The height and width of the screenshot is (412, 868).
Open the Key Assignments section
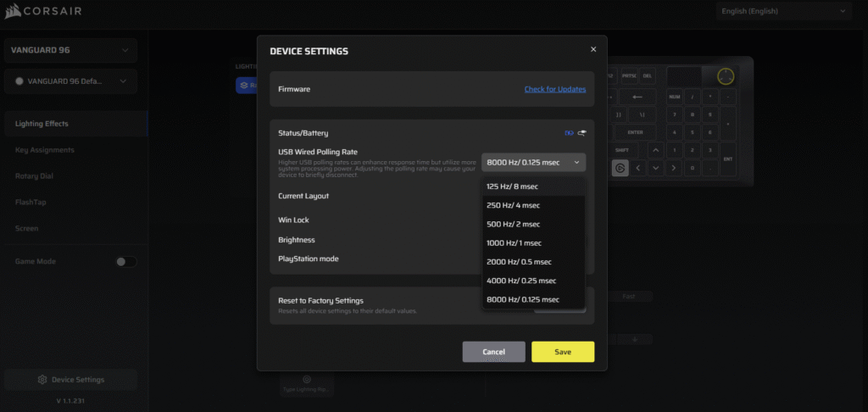point(44,150)
